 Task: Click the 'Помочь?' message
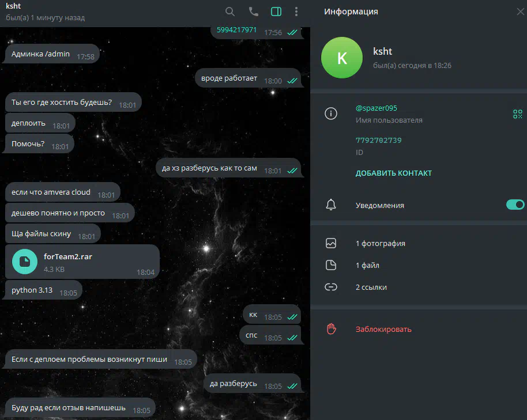click(40, 143)
